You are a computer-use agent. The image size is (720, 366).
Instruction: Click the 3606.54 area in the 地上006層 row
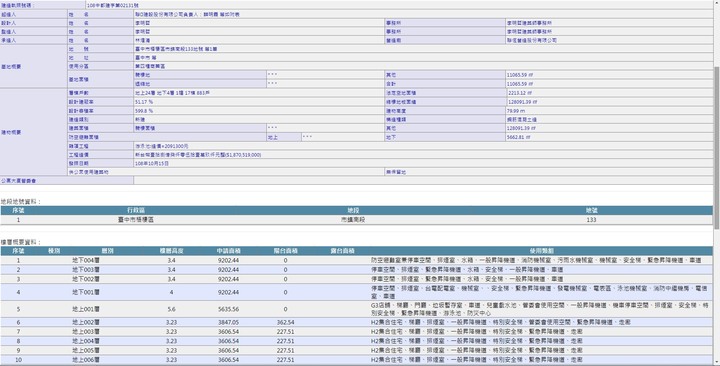(228, 360)
